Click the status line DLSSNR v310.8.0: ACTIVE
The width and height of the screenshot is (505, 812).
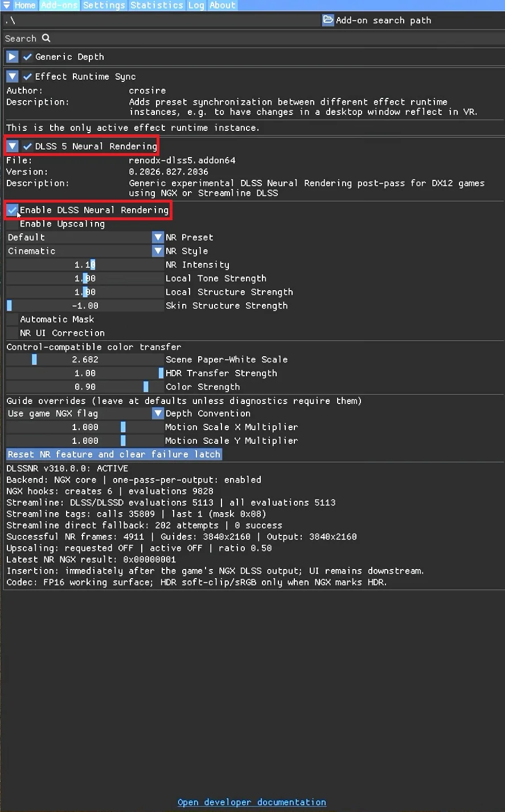(67, 468)
